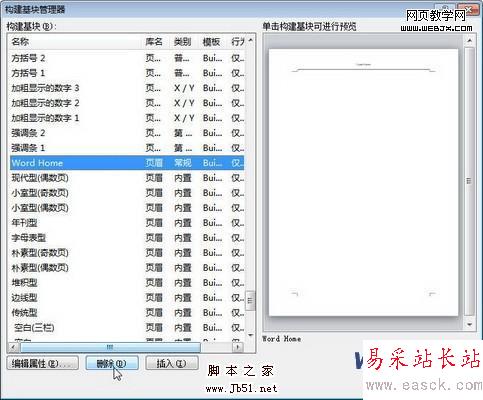Select the 方括号 1 building block
Viewport: 483px width, 400px height.
[127, 73]
